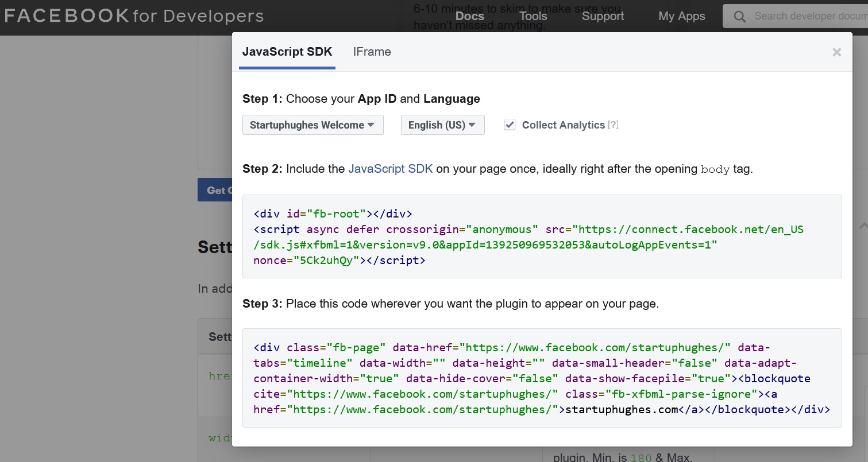The width and height of the screenshot is (868, 462).
Task: Click the Step 2 SDK script code block
Action: click(542, 236)
